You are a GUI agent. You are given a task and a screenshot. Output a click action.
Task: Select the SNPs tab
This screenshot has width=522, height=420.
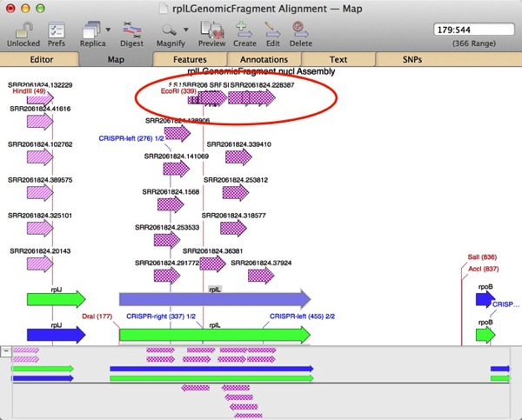pos(412,59)
